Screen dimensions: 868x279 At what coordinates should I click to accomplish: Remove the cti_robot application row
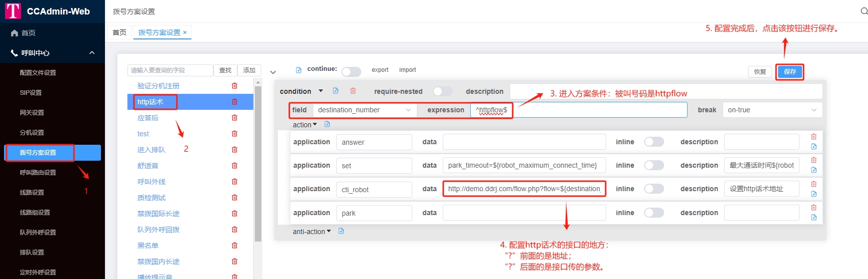point(814,184)
